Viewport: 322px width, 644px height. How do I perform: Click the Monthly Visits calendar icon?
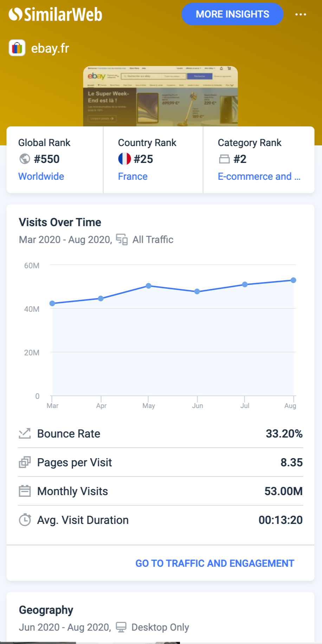coord(25,491)
